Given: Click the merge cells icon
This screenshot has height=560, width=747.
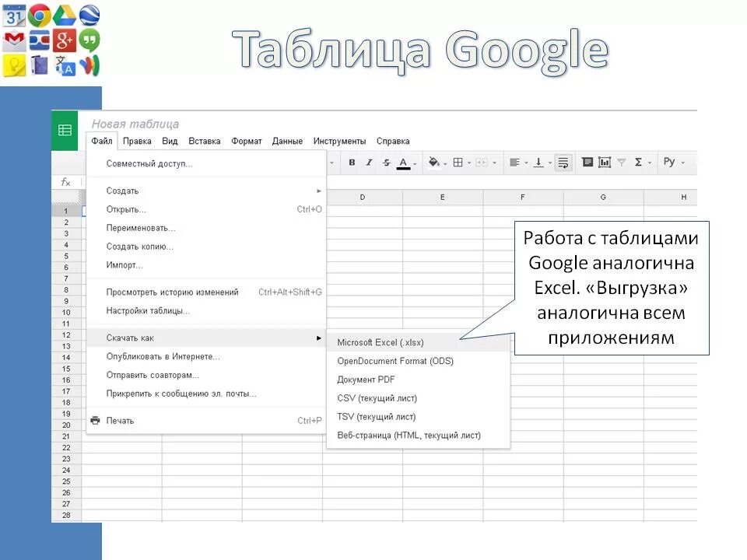Looking at the screenshot, I should pyautogui.click(x=482, y=163).
